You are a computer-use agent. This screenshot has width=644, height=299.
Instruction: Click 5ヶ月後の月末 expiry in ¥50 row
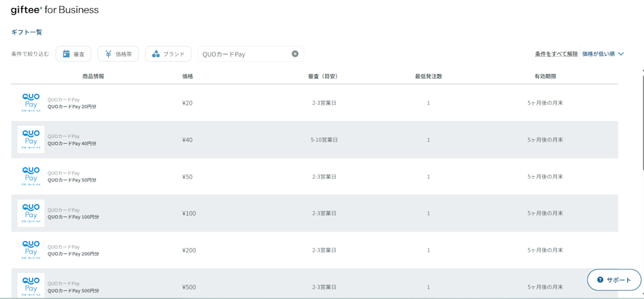point(545,177)
